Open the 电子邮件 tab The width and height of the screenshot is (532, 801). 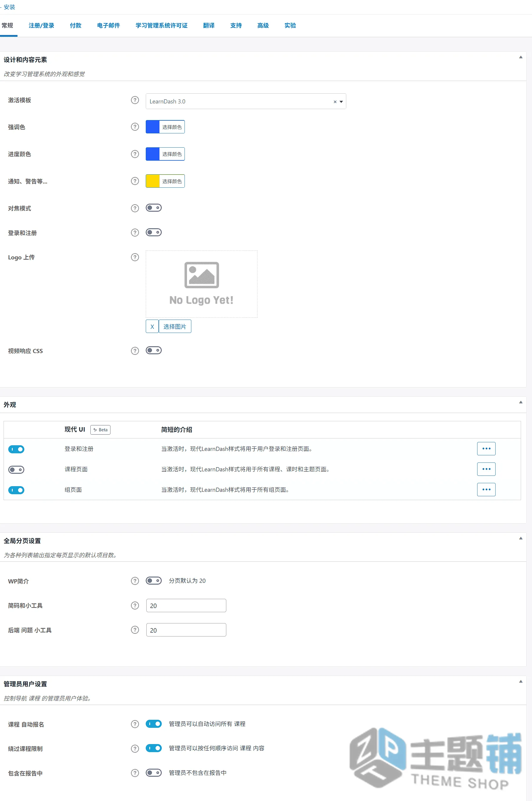[x=109, y=25]
